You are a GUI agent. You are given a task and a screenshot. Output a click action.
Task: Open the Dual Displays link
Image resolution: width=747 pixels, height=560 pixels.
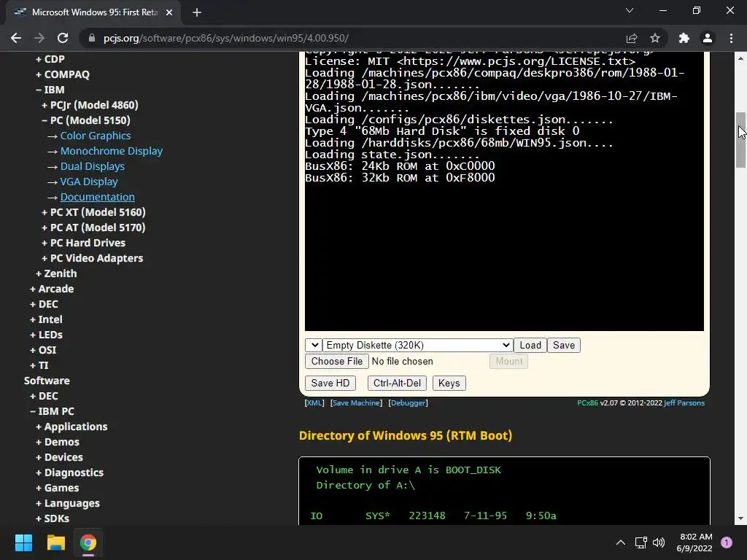pyautogui.click(x=93, y=166)
